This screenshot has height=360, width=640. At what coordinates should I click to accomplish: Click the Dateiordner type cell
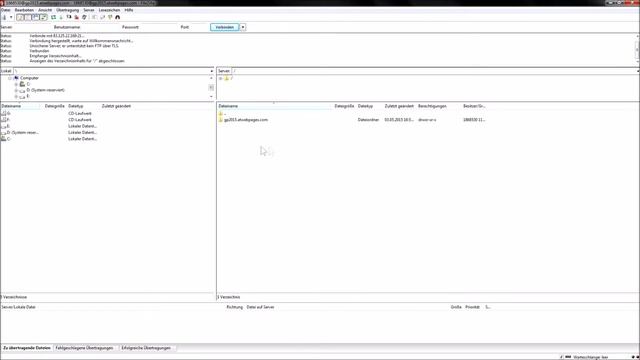point(368,120)
